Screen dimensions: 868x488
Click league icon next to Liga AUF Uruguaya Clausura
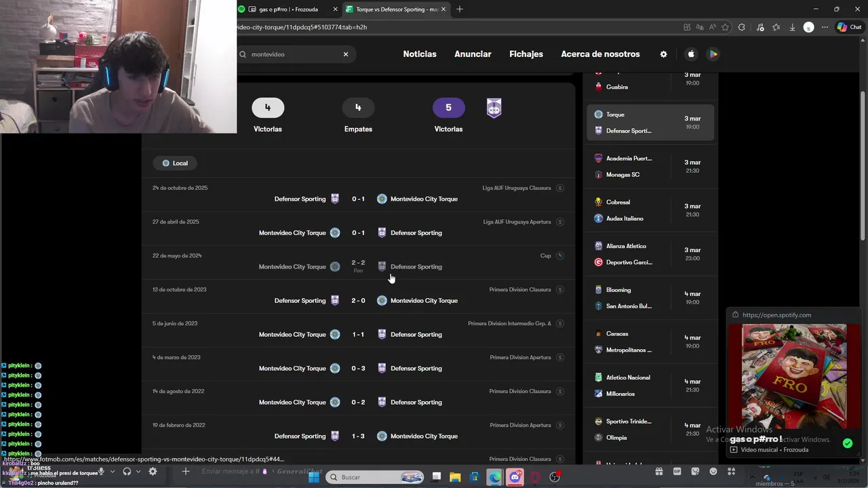coord(559,188)
